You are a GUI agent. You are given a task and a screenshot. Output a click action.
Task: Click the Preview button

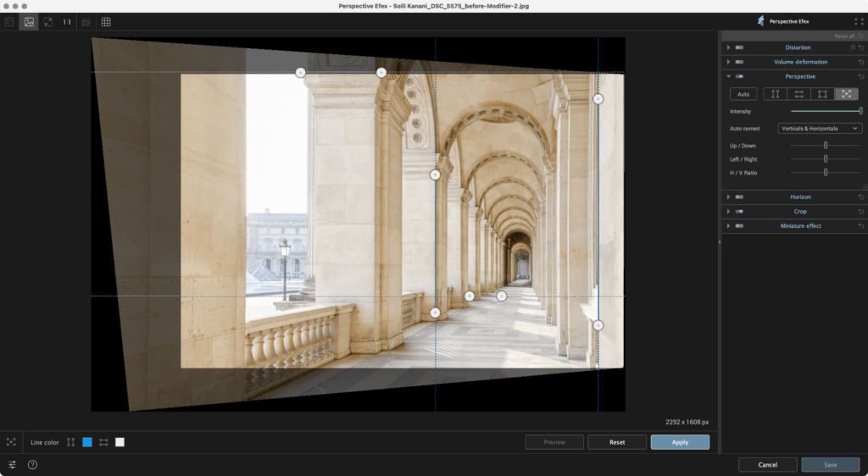554,442
